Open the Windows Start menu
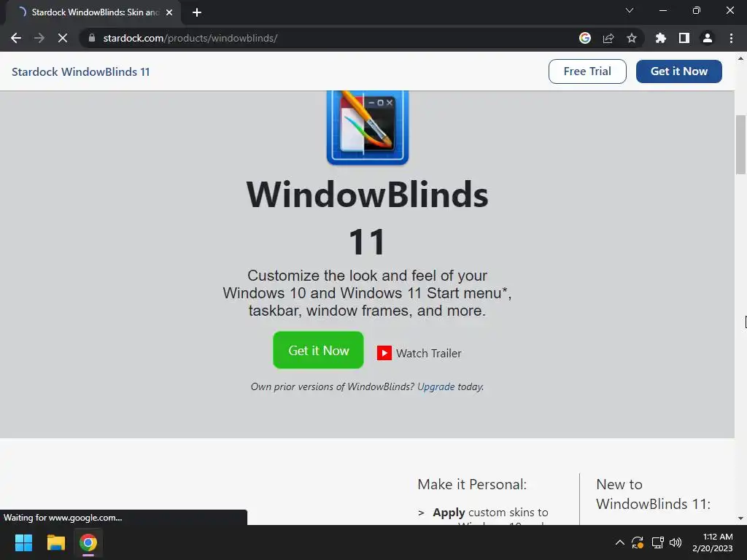Image resolution: width=747 pixels, height=560 pixels. point(23,542)
